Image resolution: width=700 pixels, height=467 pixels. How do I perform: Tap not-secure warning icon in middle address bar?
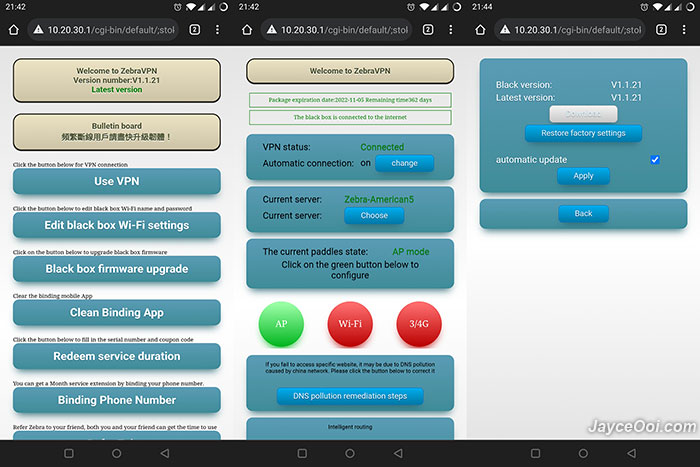(271, 30)
